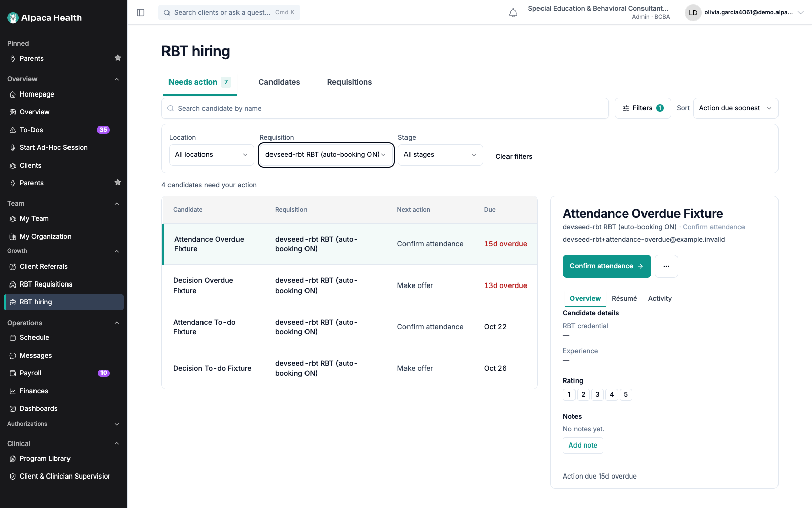Change the sort order dropdown
Viewport: 812px width, 508px height.
click(x=735, y=108)
